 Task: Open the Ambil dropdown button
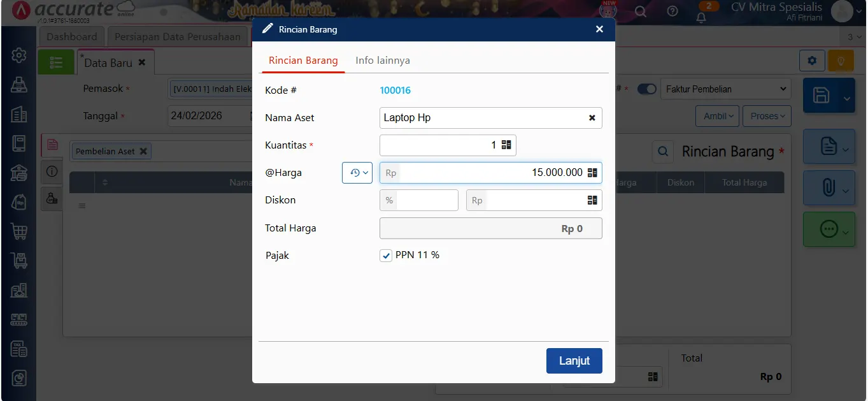(x=718, y=116)
